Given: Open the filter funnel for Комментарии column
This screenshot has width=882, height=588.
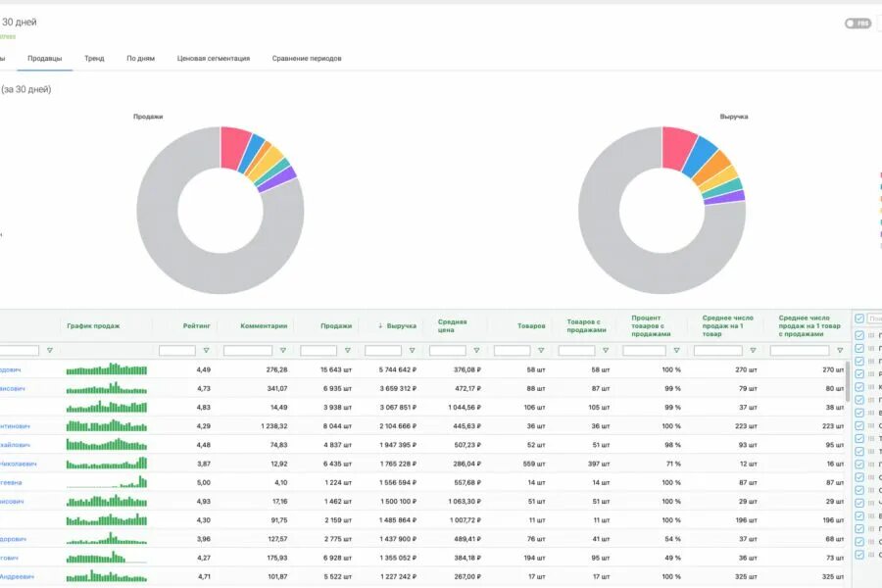Looking at the screenshot, I should pos(283,351).
